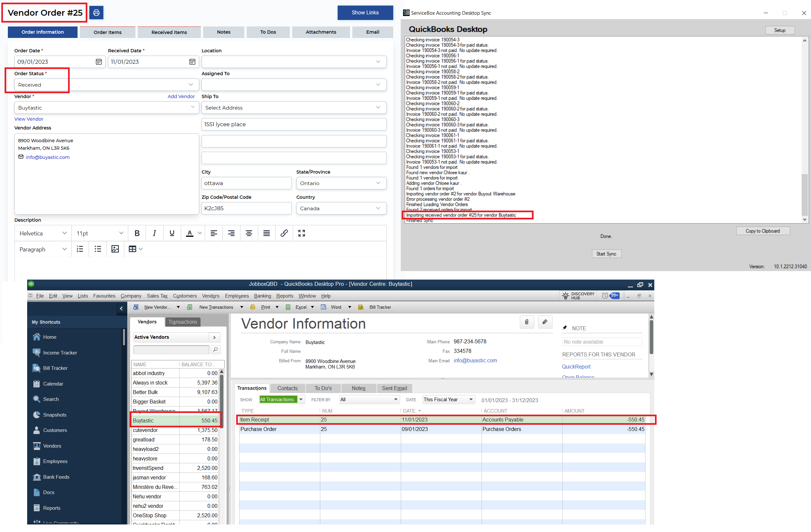Open the Banking menu in QuickBooks

262,296
